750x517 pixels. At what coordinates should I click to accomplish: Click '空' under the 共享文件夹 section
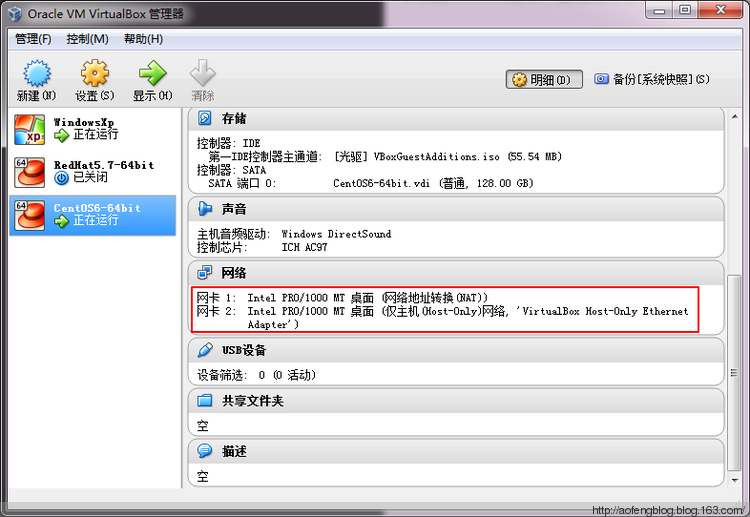coord(203,426)
